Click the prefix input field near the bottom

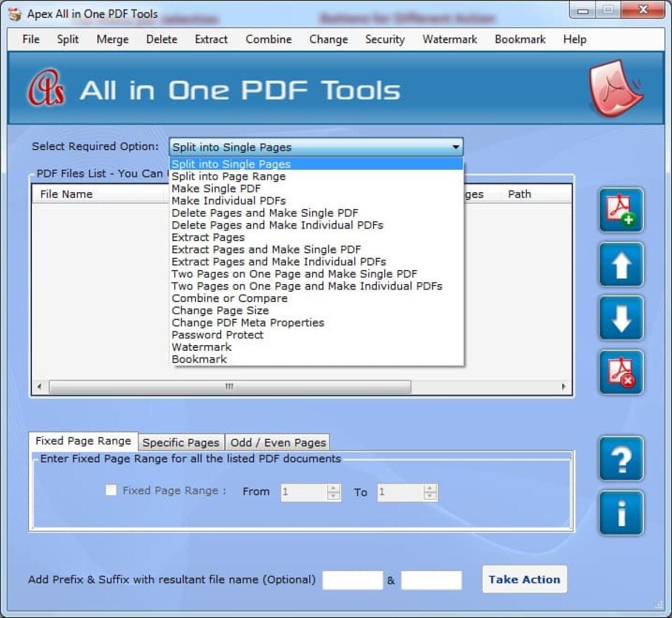tap(352, 580)
